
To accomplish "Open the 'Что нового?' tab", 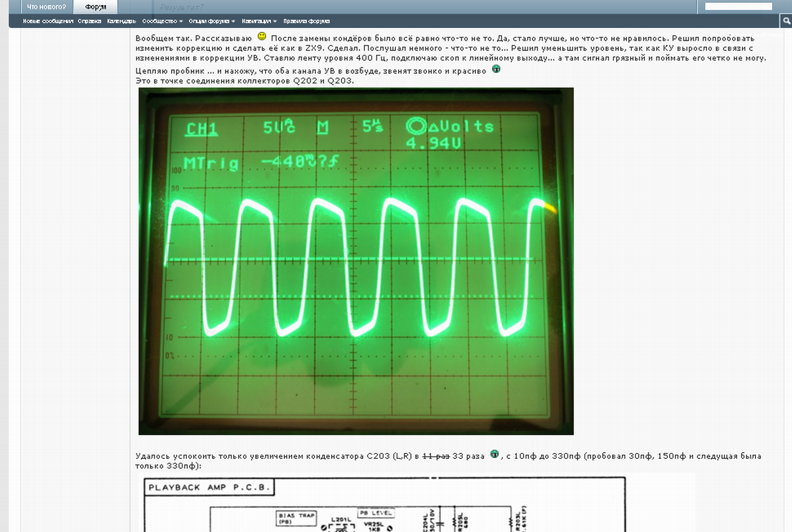I will [x=47, y=7].
